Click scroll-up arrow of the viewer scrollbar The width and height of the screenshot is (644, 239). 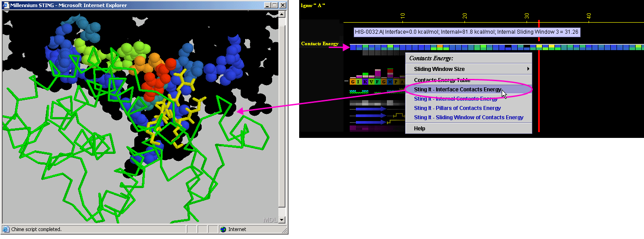[282, 13]
